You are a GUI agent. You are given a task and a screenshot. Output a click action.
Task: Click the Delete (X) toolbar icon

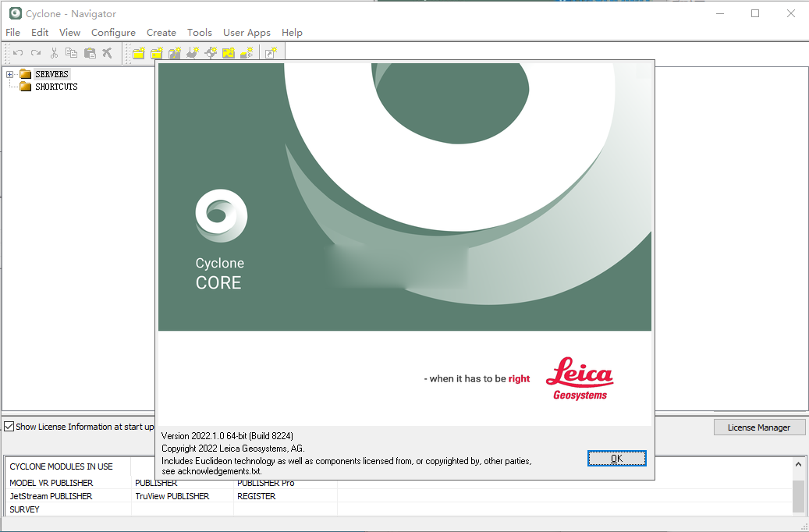pyautogui.click(x=107, y=53)
